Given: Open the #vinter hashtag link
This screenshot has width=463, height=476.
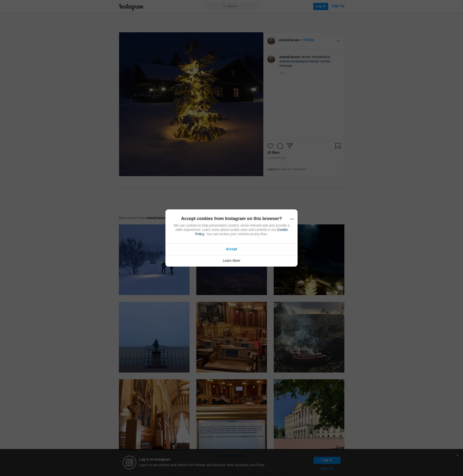Looking at the screenshot, I should point(325,61).
